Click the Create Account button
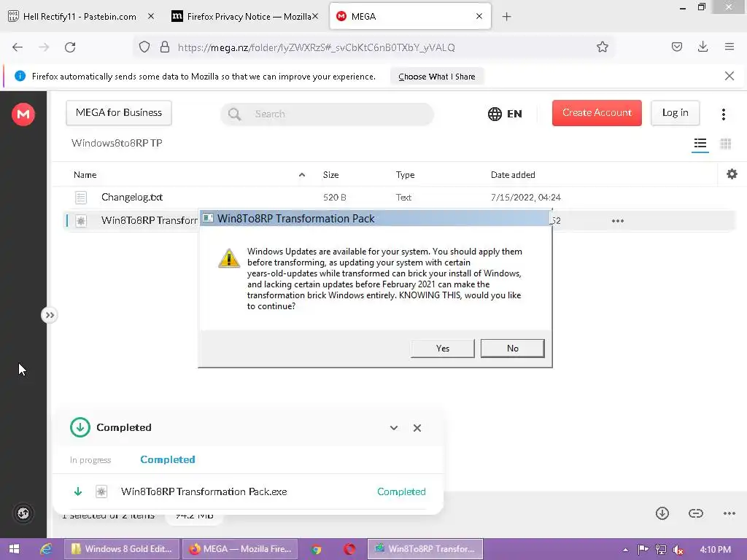The height and width of the screenshot is (560, 747). click(597, 113)
